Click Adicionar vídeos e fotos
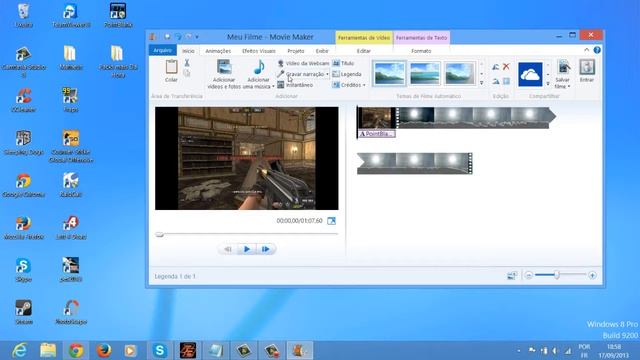This screenshot has height=360, width=640. point(224,74)
